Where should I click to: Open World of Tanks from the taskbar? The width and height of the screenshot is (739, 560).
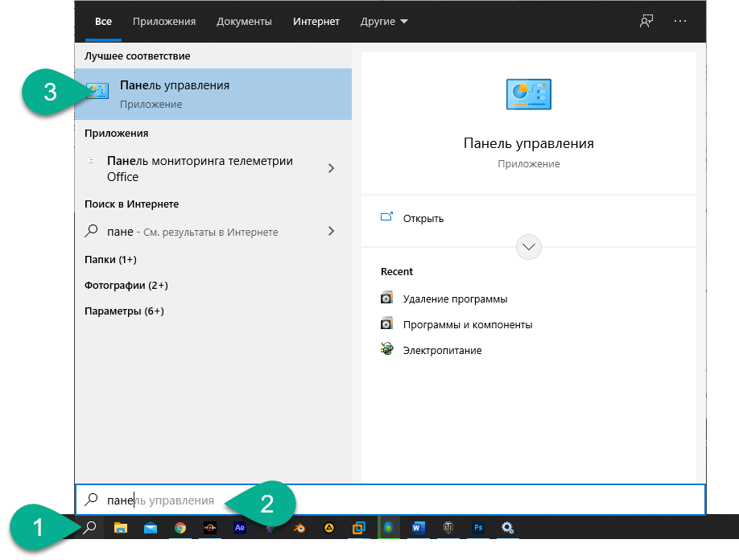pos(448,528)
